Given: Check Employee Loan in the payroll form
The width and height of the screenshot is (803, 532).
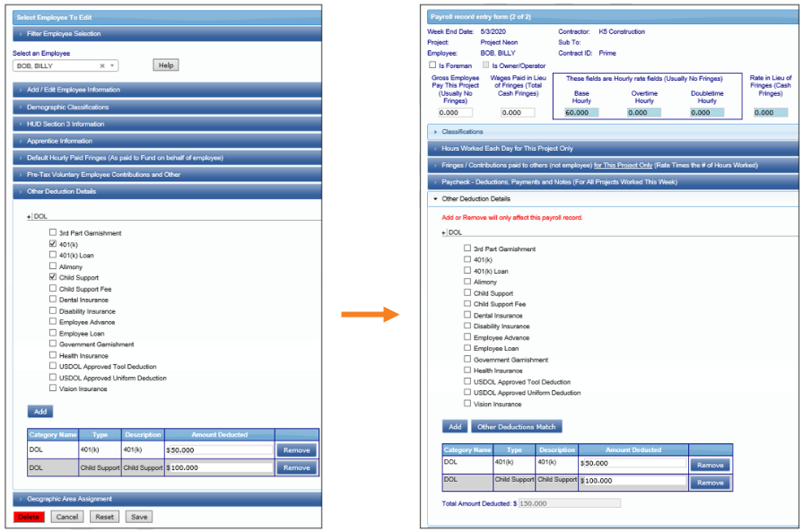Looking at the screenshot, I should pos(467,348).
